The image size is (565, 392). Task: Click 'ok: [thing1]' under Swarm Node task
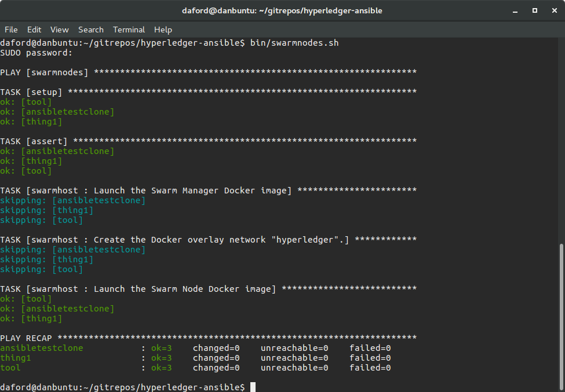[x=31, y=318]
